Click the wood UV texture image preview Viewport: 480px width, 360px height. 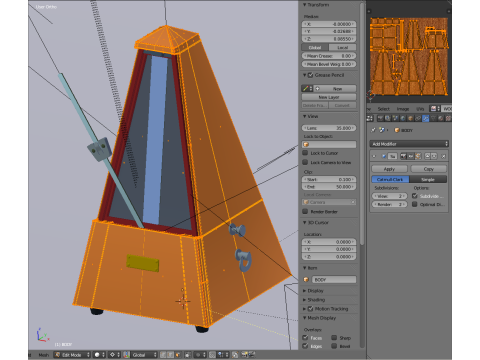point(409,56)
